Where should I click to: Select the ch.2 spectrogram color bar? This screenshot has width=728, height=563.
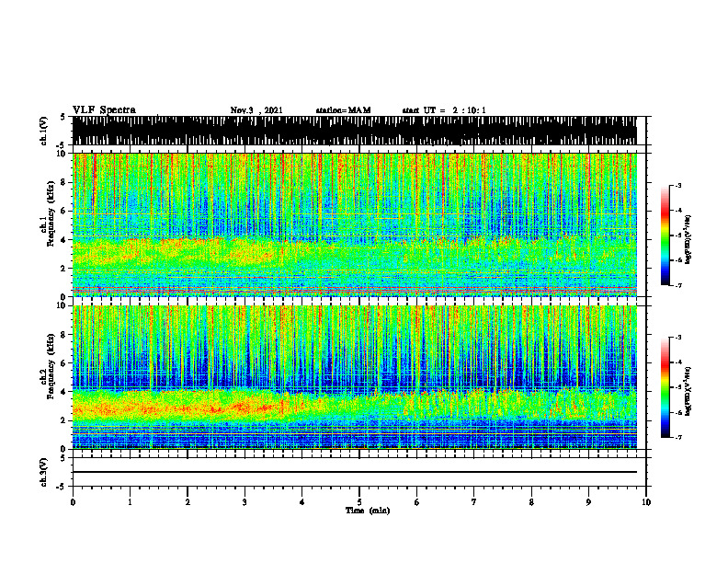tap(665, 387)
